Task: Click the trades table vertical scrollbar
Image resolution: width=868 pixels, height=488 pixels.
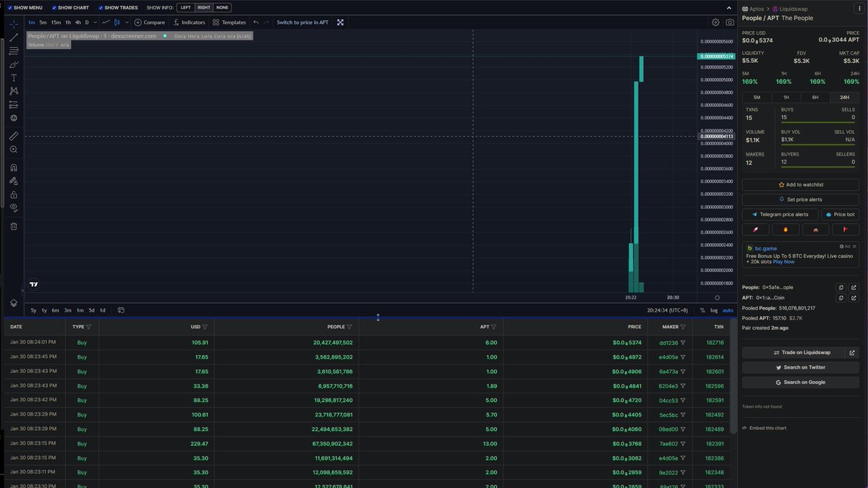Action: [733, 376]
